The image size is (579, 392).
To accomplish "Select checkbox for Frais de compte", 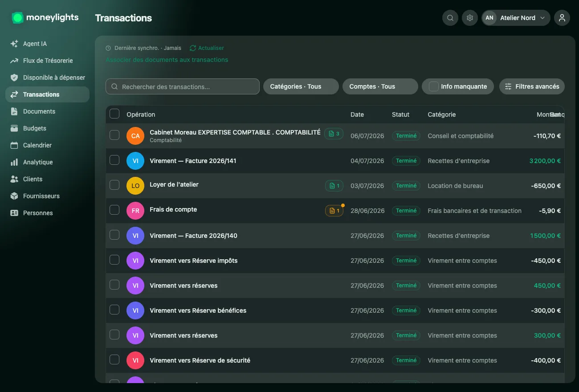I will (x=114, y=210).
